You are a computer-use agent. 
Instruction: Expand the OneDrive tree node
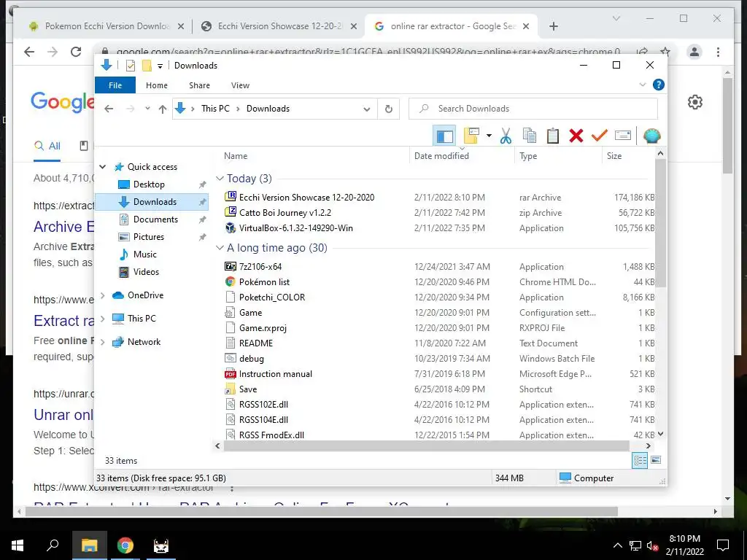(103, 295)
